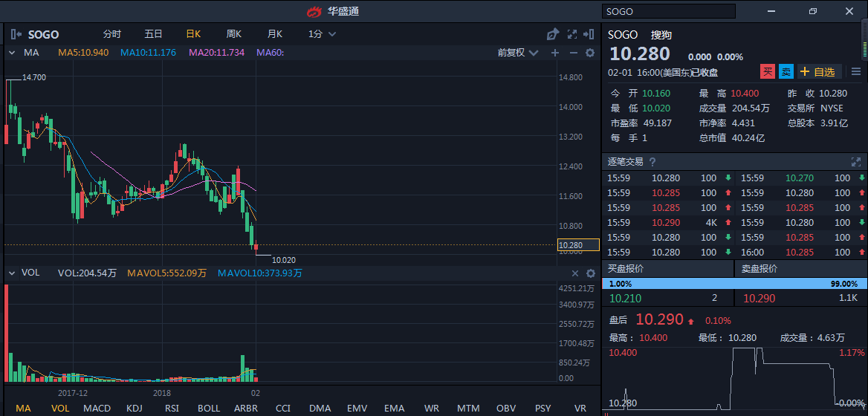Image resolution: width=868 pixels, height=416 pixels.
Task: Select the PSY indicator
Action: tap(543, 409)
